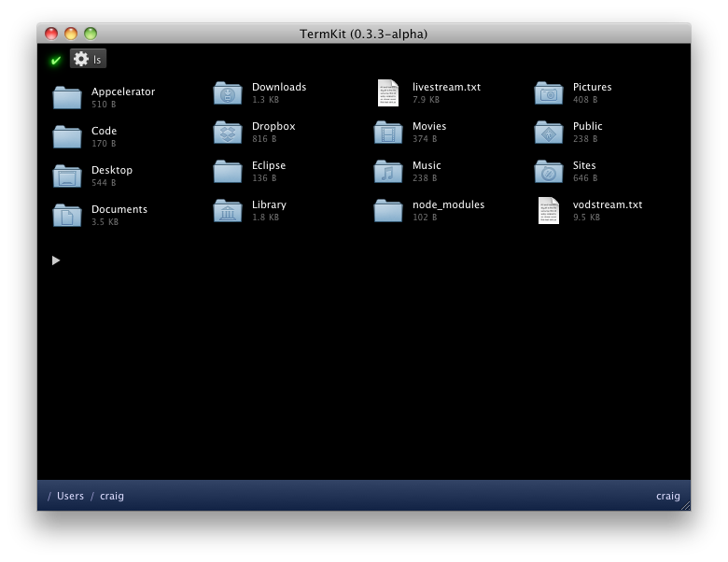Click the Documents label text
The height and width of the screenshot is (562, 728).
[119, 209]
